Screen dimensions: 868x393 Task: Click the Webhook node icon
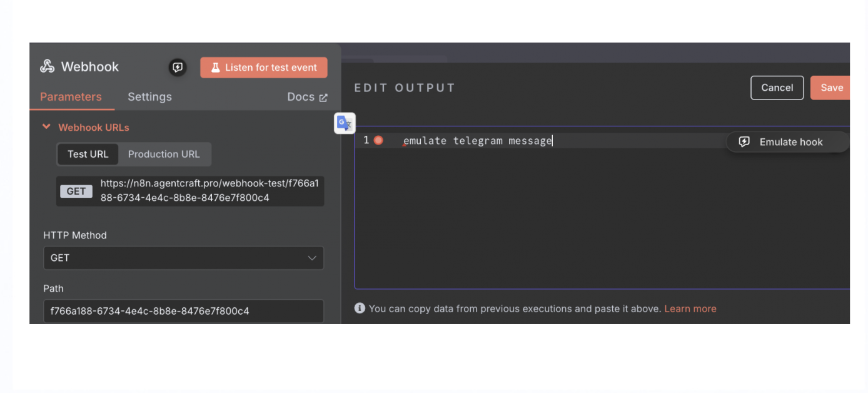(47, 66)
